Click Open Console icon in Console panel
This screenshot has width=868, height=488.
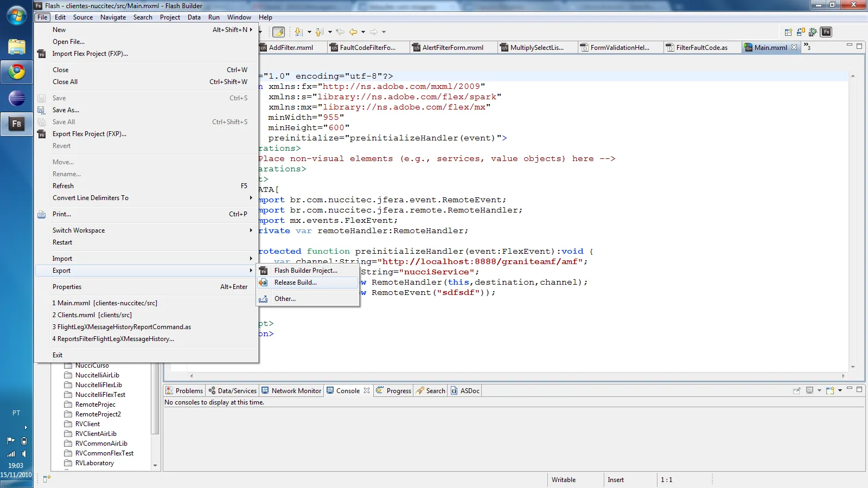pos(829,390)
